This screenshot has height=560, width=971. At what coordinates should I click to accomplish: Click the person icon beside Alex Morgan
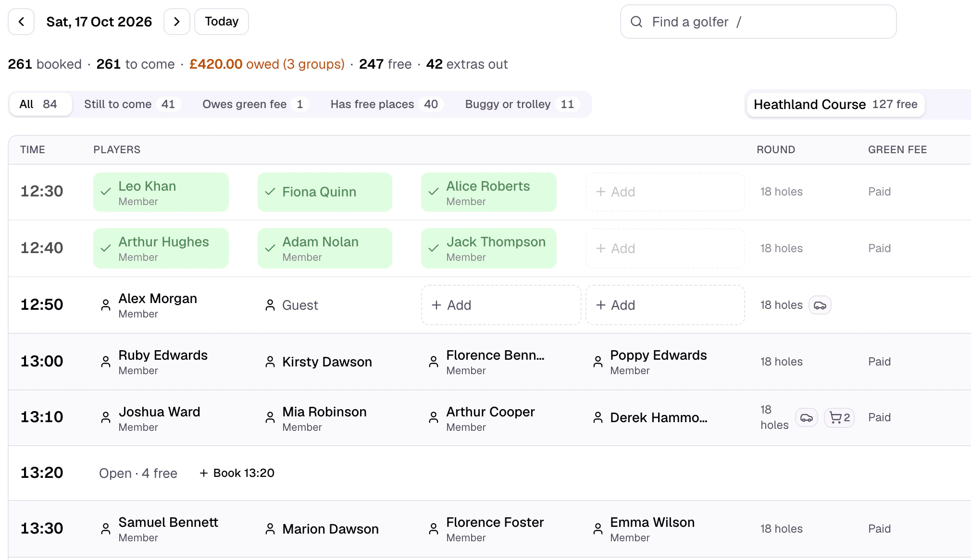pos(106,305)
